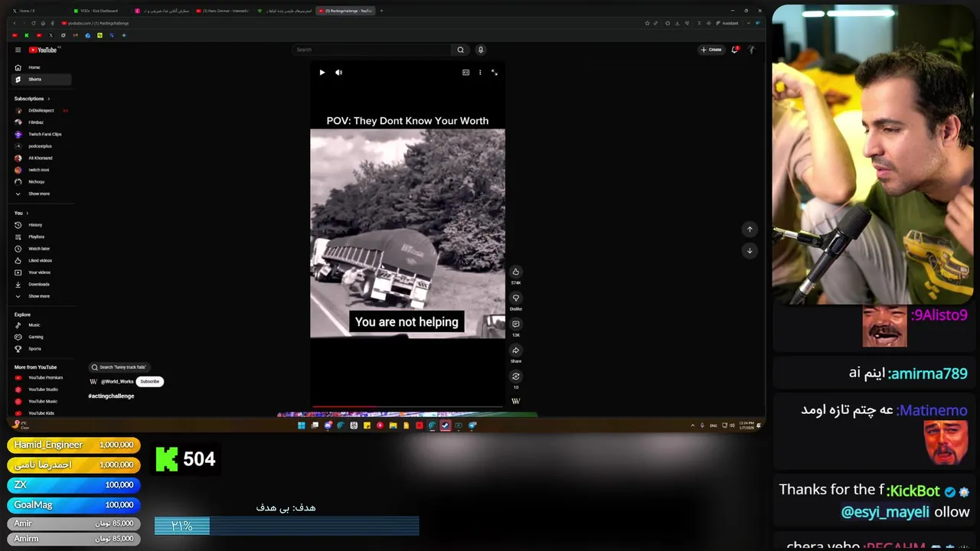Switch to the Home / X browser tab
This screenshot has height=551, width=980.
point(38,11)
